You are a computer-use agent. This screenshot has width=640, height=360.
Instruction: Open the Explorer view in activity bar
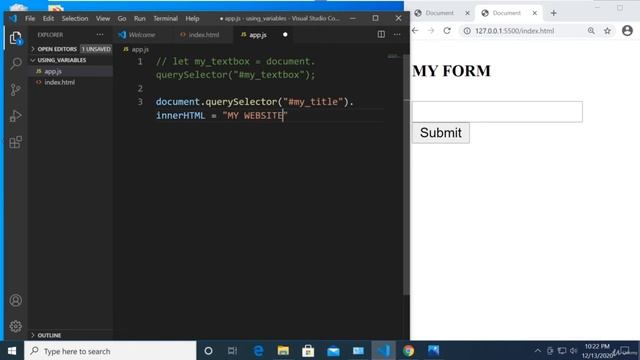16,38
